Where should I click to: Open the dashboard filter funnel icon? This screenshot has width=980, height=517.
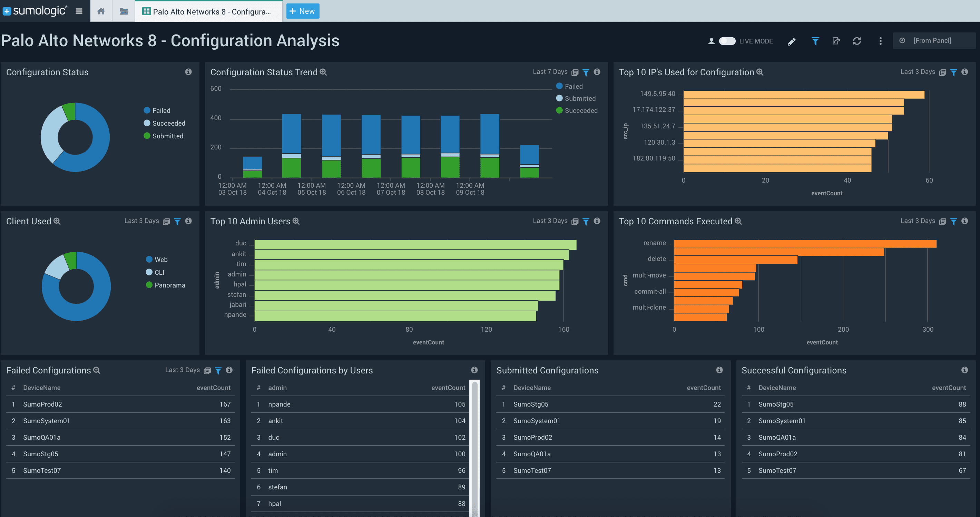click(815, 41)
